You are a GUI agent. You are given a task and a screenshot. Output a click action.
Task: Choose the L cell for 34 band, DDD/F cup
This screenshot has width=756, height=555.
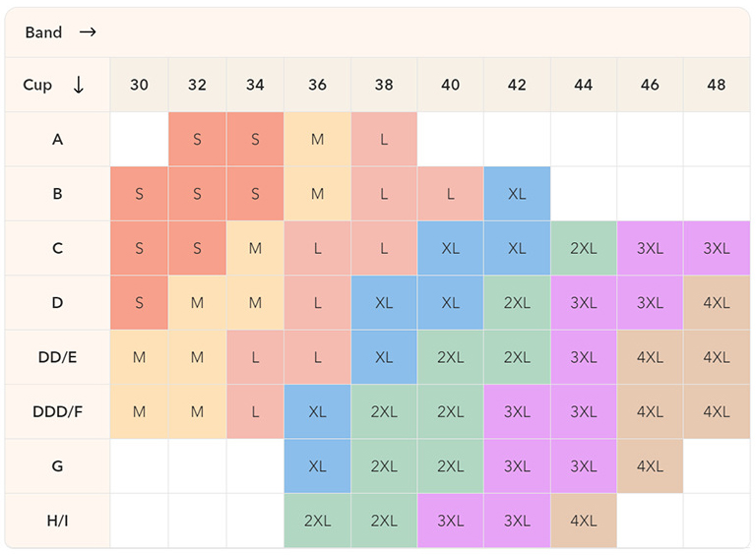pyautogui.click(x=255, y=411)
